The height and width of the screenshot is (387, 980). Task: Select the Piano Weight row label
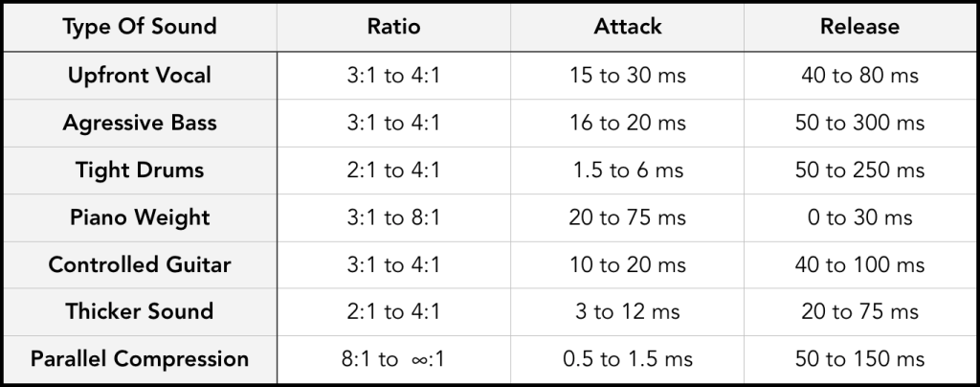[x=140, y=216]
